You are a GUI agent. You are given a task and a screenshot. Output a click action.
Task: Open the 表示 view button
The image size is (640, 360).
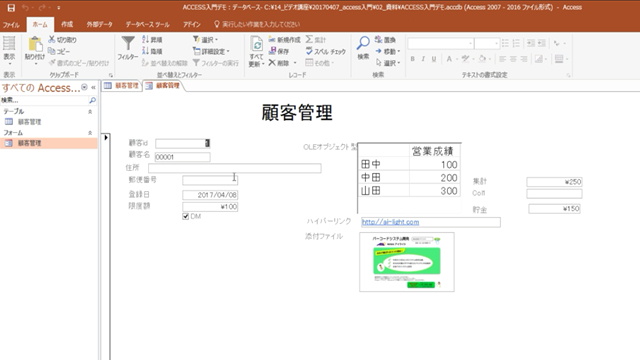[x=9, y=51]
